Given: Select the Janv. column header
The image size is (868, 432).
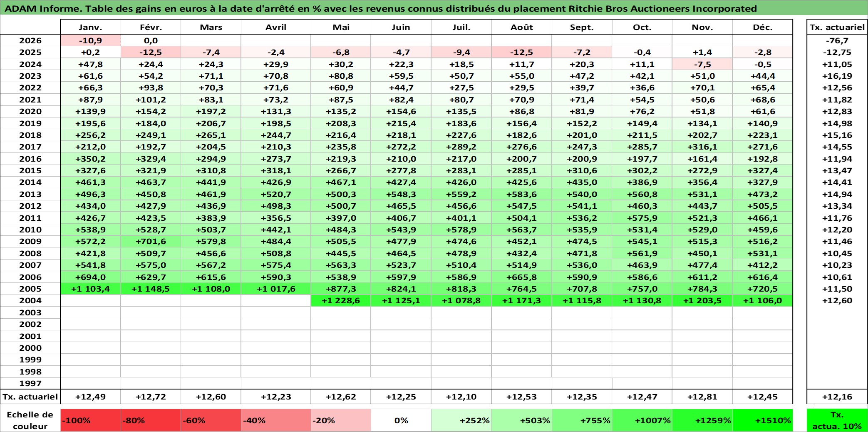Looking at the screenshot, I should click(x=90, y=27).
